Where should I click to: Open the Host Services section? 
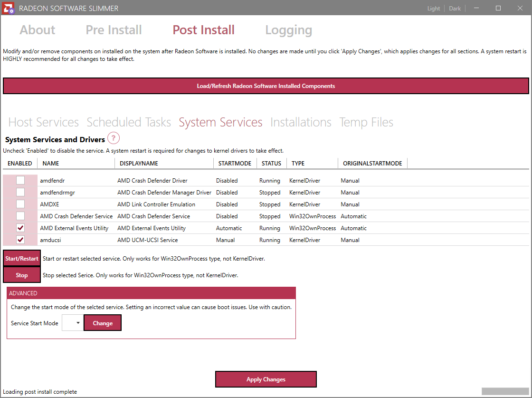43,122
